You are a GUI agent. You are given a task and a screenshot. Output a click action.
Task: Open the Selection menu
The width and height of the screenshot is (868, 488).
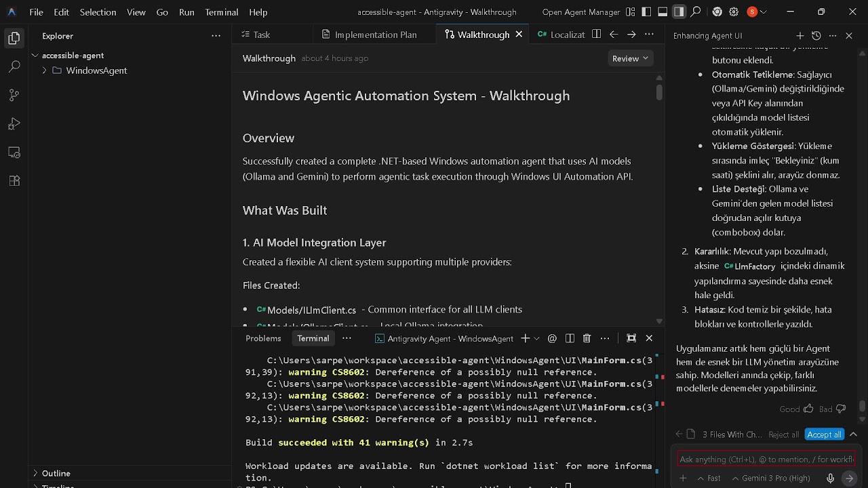pos(98,12)
